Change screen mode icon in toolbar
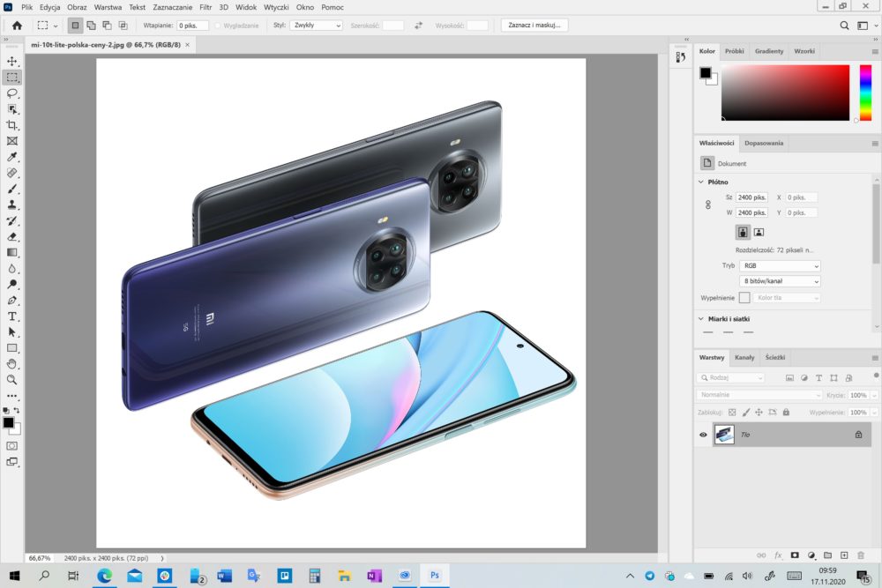Image resolution: width=882 pixels, height=588 pixels. 11,462
